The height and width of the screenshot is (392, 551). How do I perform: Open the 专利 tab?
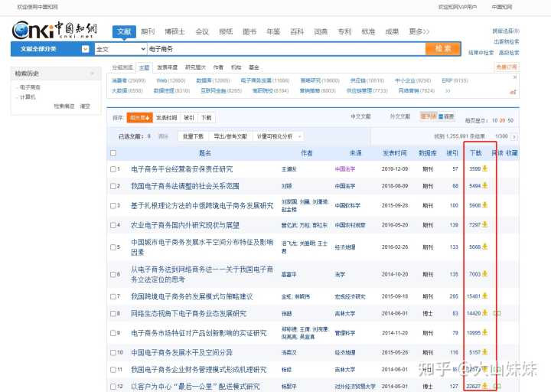click(x=344, y=31)
